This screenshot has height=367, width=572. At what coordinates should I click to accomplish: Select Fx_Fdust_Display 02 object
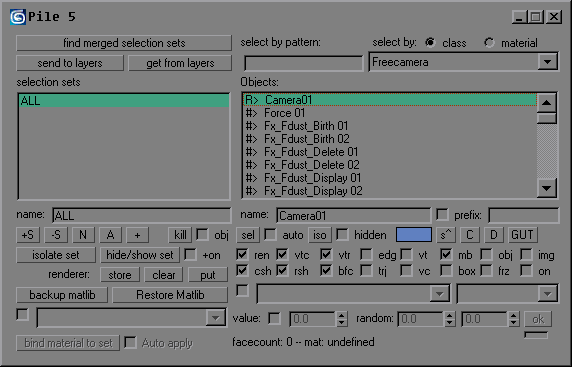click(390, 191)
